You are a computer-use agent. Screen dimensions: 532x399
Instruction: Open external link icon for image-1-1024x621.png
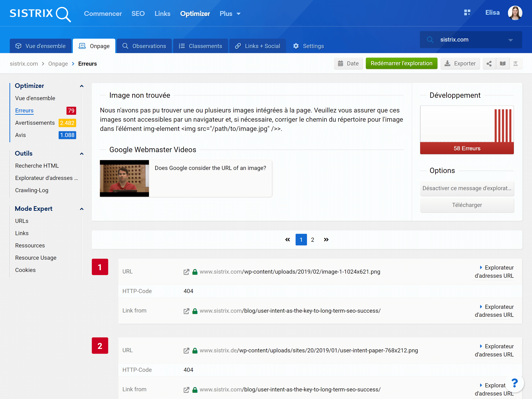[x=186, y=272]
